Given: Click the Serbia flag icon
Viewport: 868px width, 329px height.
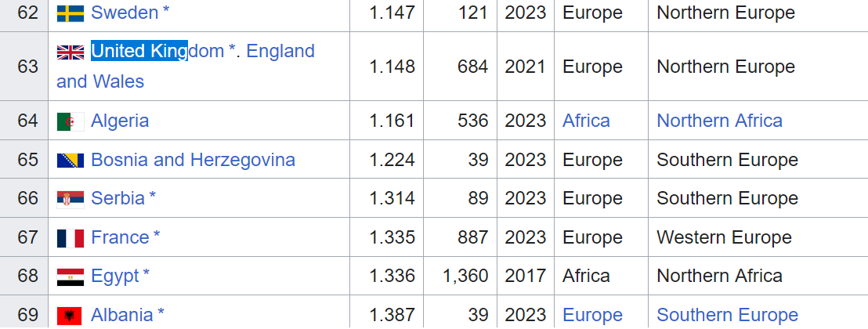Looking at the screenshot, I should point(71,200).
